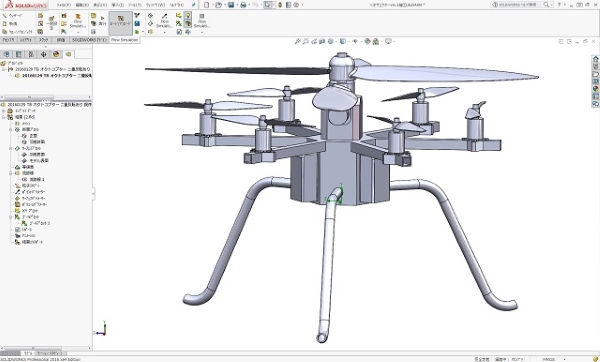Viewport: 600px width, 362px height.
Task: Toggle the highlighted light-bulb ribbon icon
Action: coord(188,15)
